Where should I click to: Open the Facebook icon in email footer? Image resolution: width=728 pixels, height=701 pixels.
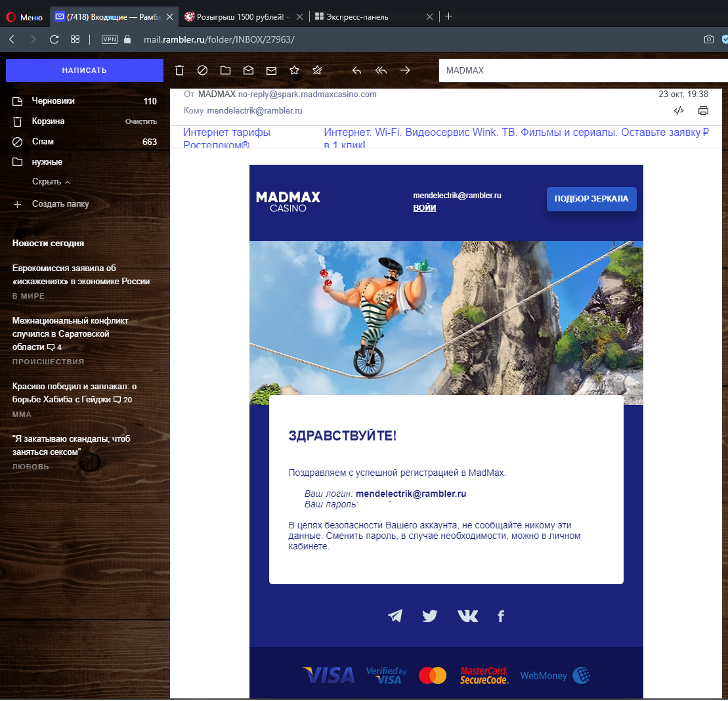click(x=500, y=616)
